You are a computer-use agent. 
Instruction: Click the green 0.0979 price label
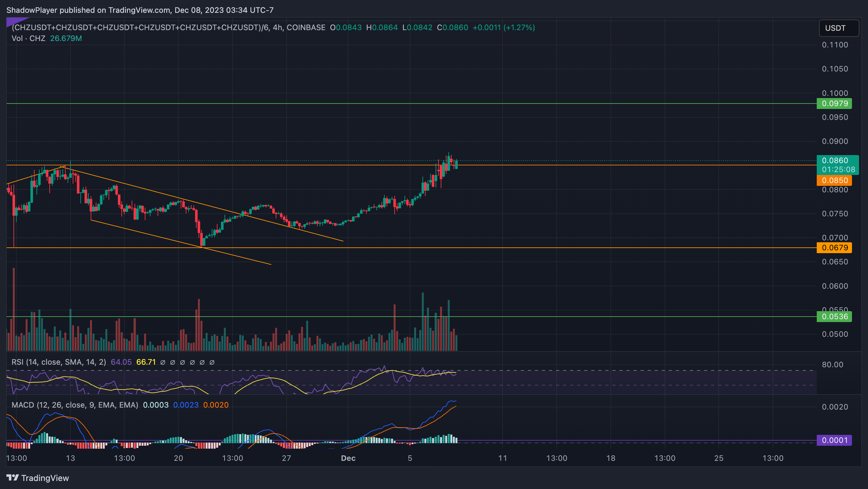coord(834,104)
